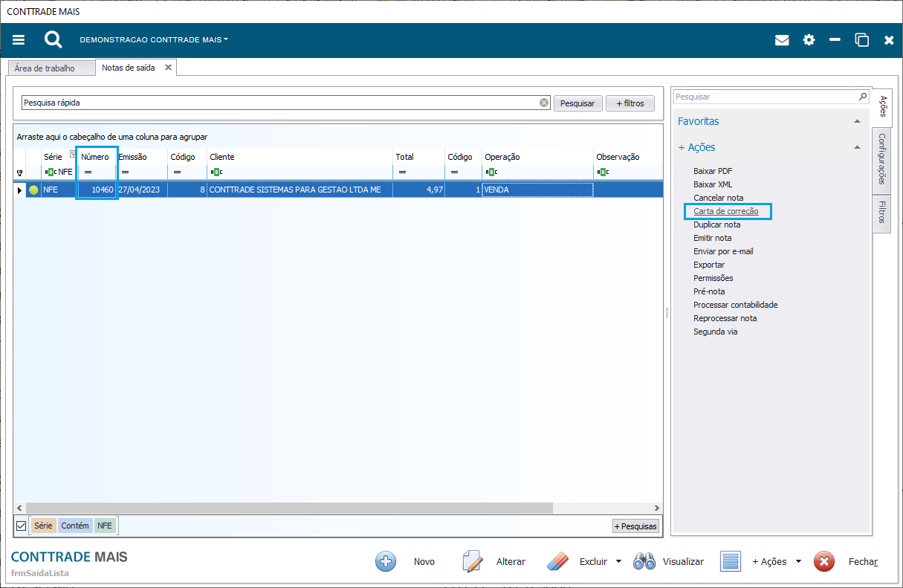The image size is (903, 588).
Task: Click Pré-nota action
Action: tap(709, 291)
